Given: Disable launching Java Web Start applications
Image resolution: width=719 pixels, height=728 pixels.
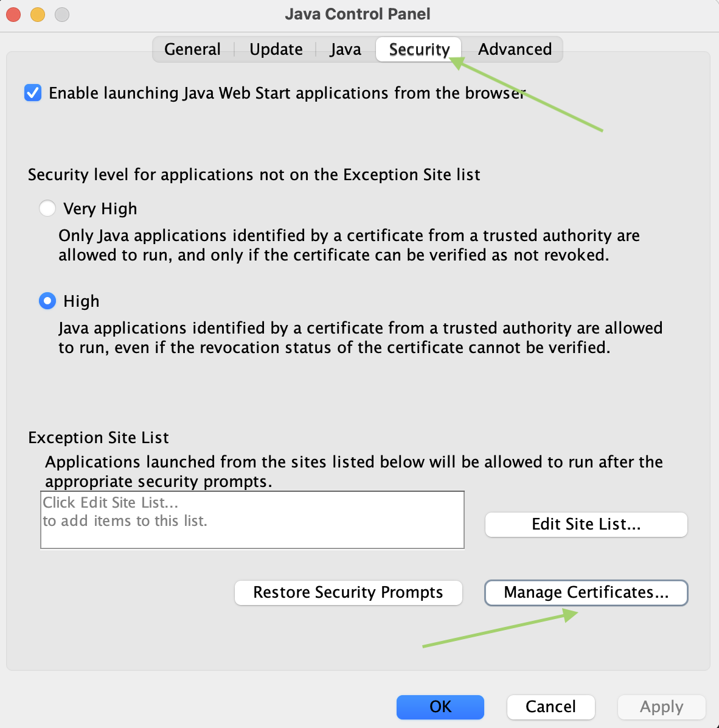Looking at the screenshot, I should click(32, 93).
